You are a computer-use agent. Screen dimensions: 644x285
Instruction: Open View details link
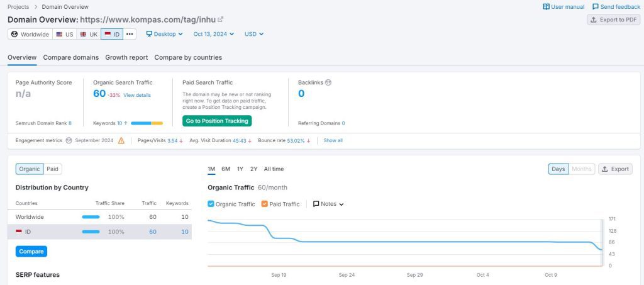point(136,95)
